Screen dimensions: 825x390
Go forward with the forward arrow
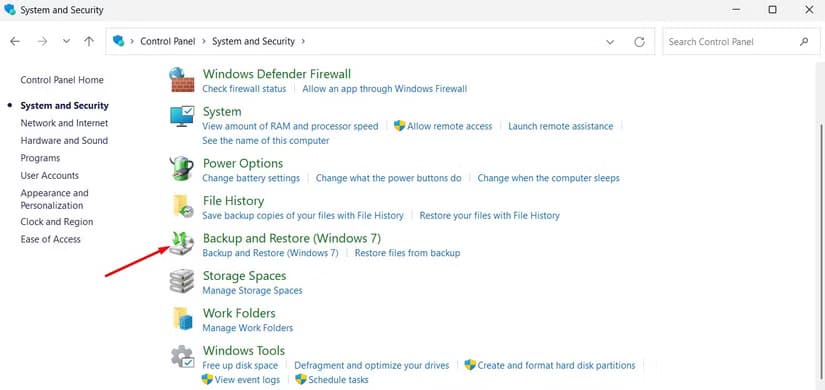click(x=43, y=42)
